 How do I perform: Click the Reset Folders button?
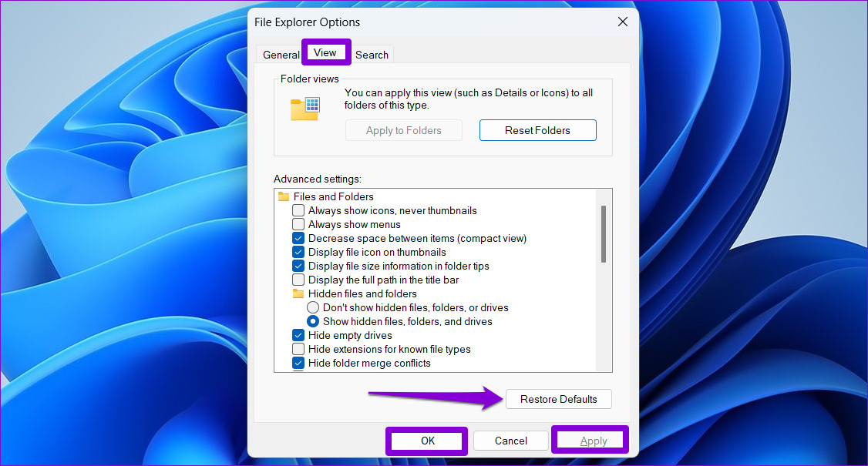point(537,131)
